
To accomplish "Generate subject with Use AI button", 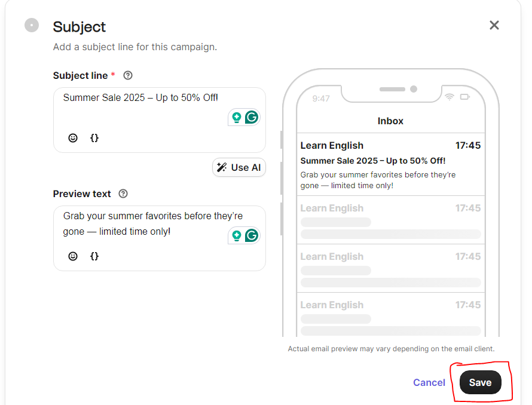I will [239, 167].
